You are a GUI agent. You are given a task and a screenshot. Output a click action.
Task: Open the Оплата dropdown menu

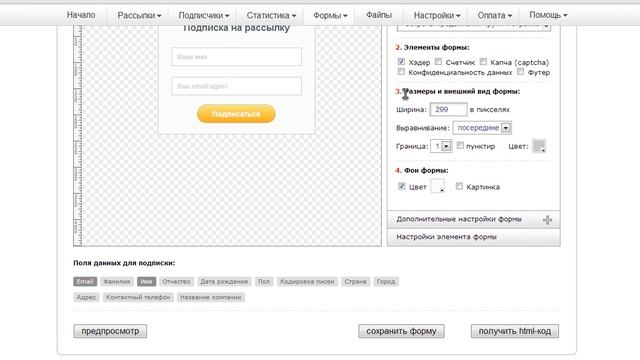coord(494,16)
